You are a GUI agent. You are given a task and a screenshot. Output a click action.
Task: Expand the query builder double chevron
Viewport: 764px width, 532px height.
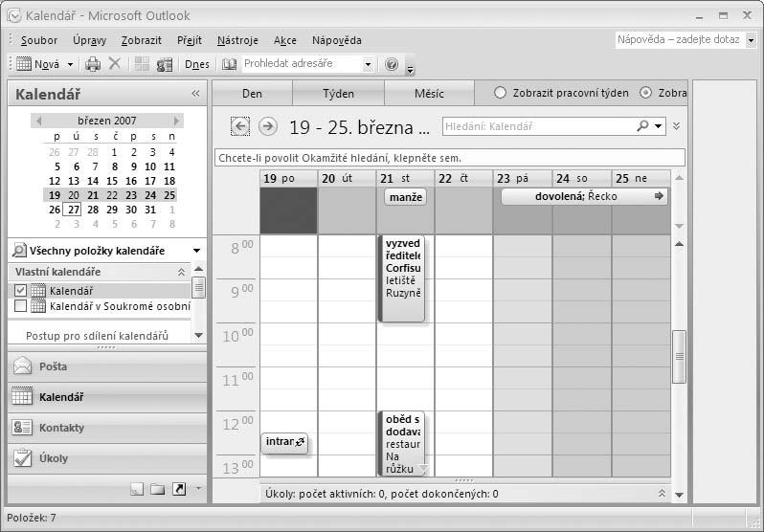click(676, 126)
